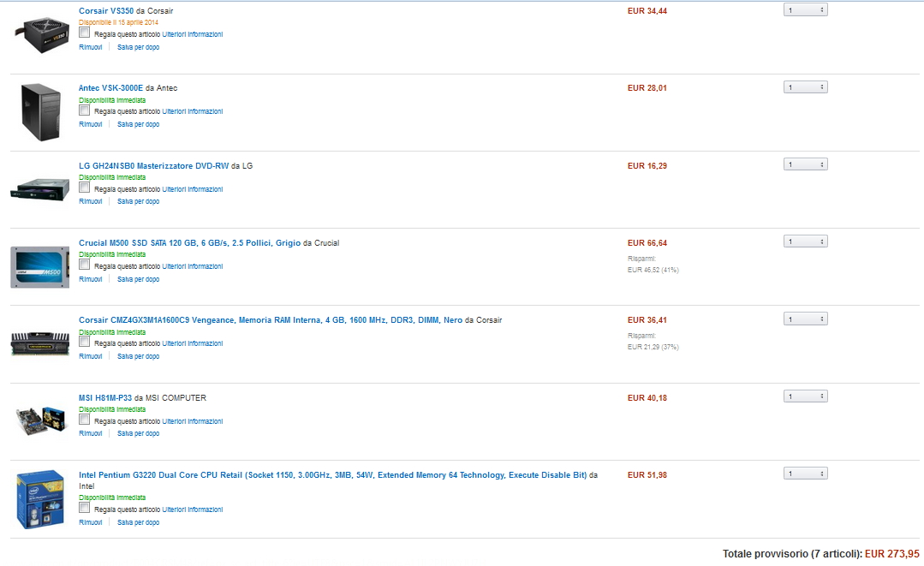Click the Antec VSK-3000E case image
The height and width of the screenshot is (566, 924).
click(x=40, y=112)
